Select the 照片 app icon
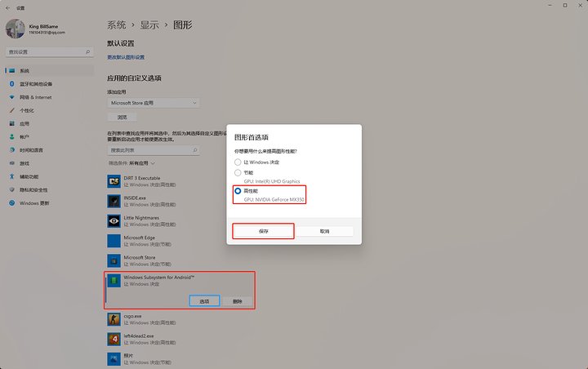 114,359
